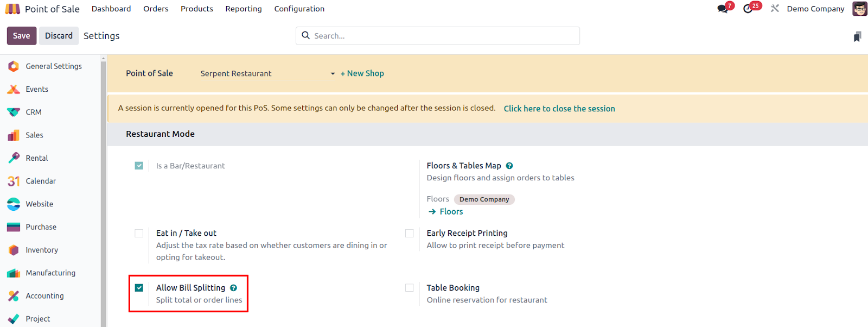
Task: Click the Save button
Action: pyautogui.click(x=22, y=36)
